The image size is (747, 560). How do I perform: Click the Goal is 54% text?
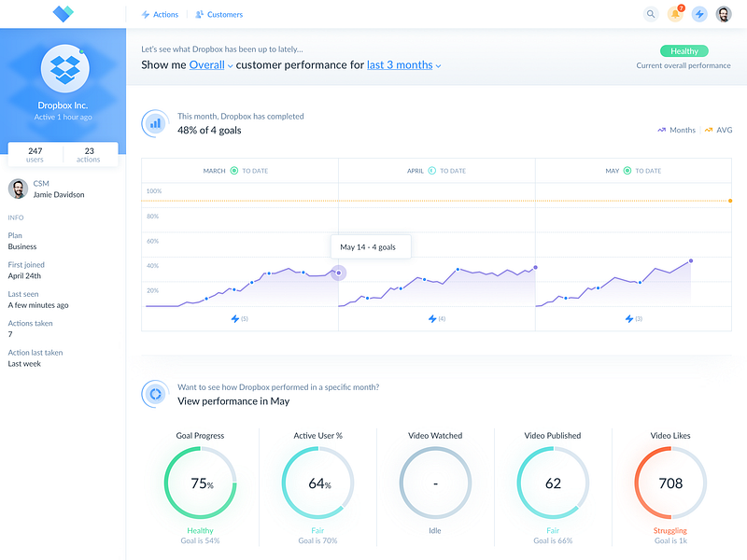pos(200,541)
